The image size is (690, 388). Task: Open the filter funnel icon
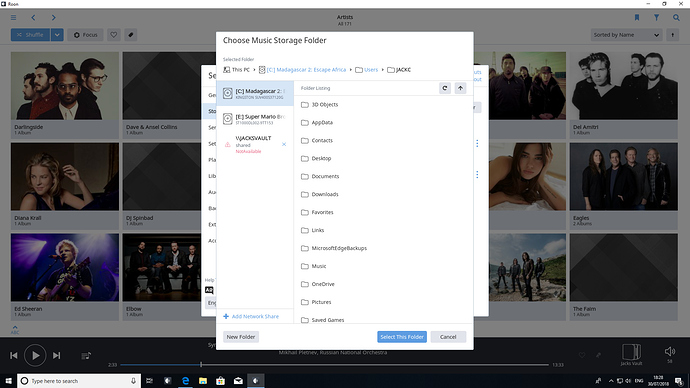pyautogui.click(x=657, y=18)
